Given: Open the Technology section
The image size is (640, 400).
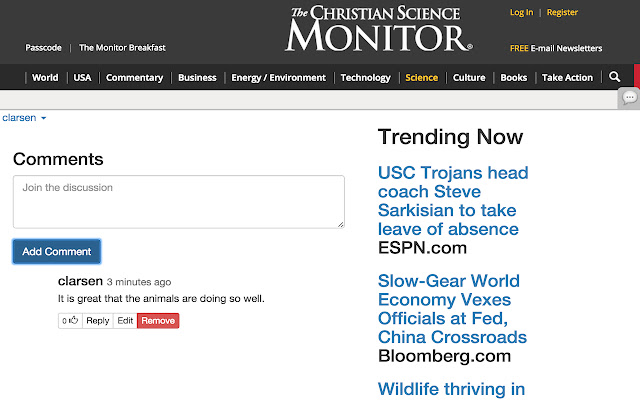Looking at the screenshot, I should pyautogui.click(x=365, y=78).
